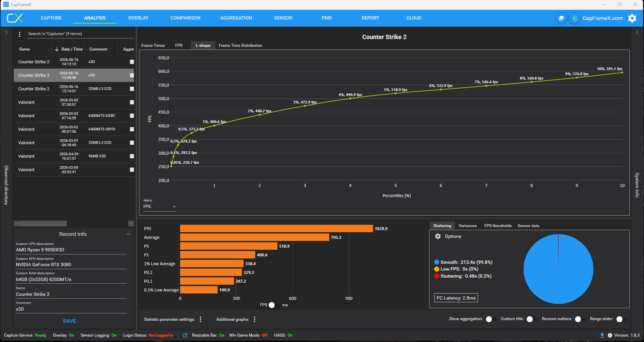Click the SAVE button under Record Info

[x=69, y=321]
